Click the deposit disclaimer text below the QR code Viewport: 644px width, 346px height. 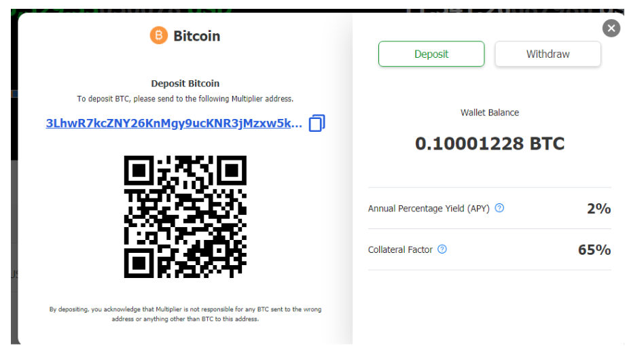pos(185,314)
